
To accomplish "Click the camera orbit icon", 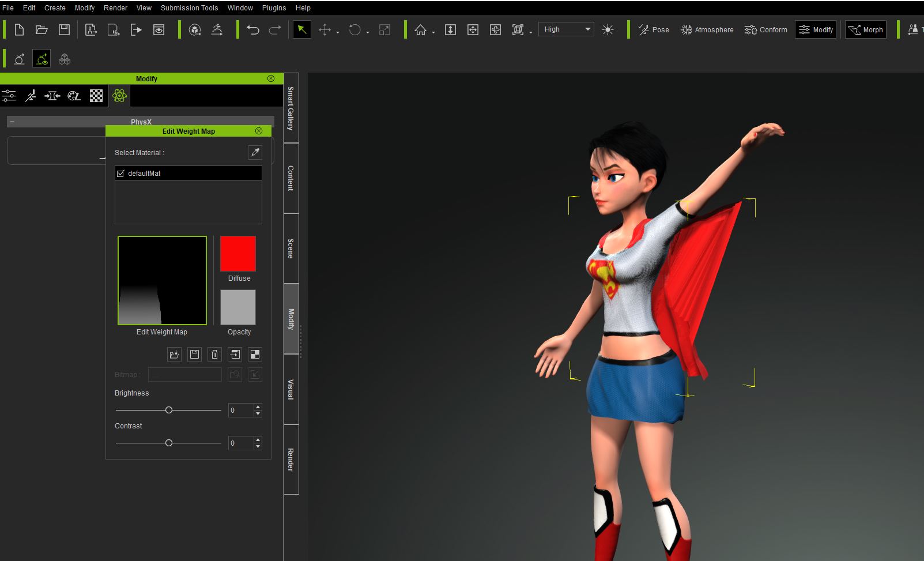I will click(x=495, y=30).
